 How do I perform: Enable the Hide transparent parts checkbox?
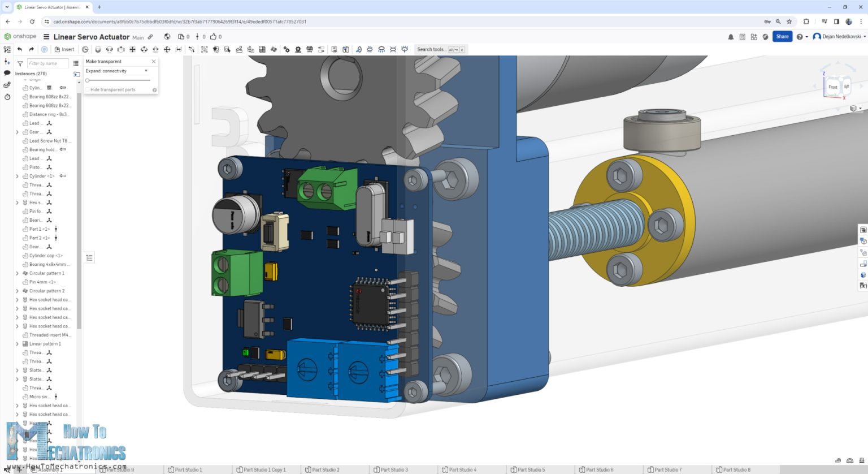(x=88, y=89)
